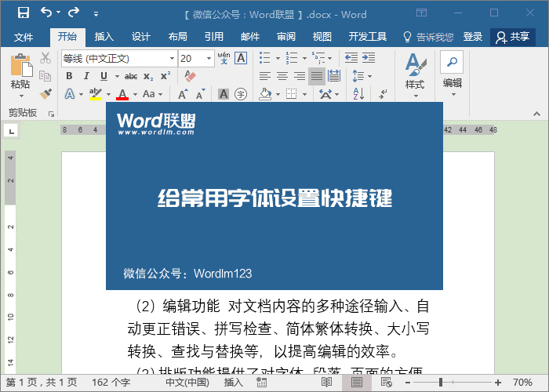Click the Save icon in quick access toolbar
Screen dimensions: 549x392
point(24,13)
